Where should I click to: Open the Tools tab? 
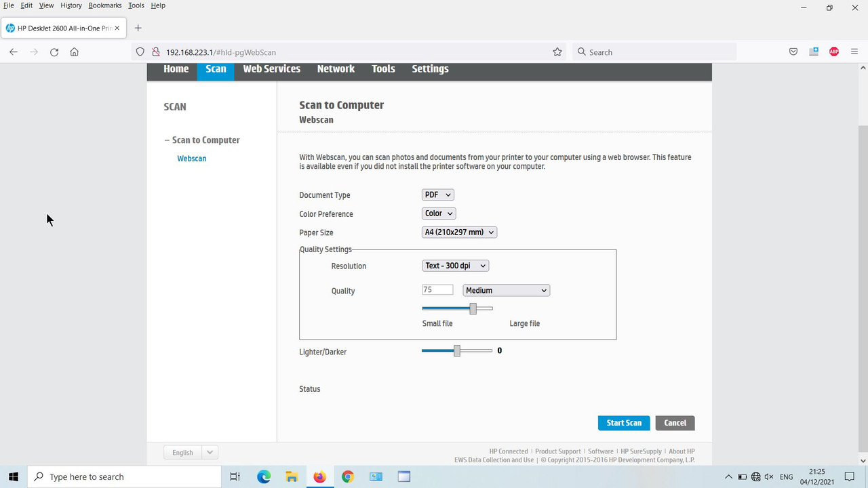pos(383,69)
